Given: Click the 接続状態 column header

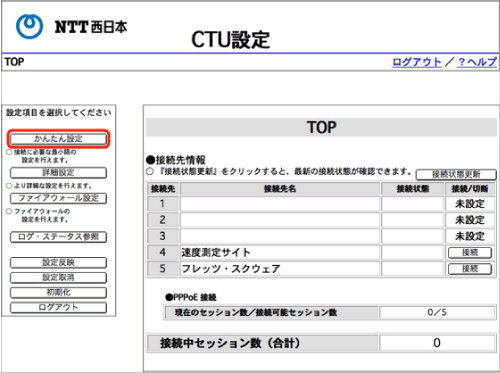Looking at the screenshot, I should [413, 189].
